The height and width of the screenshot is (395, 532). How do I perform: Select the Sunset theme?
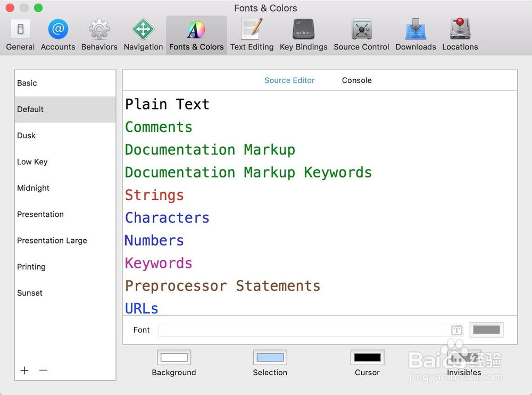click(x=65, y=293)
